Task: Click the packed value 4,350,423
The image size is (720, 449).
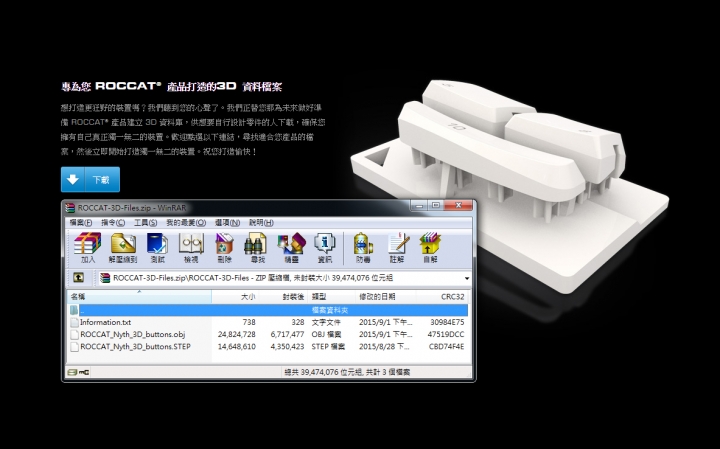Action: point(287,347)
